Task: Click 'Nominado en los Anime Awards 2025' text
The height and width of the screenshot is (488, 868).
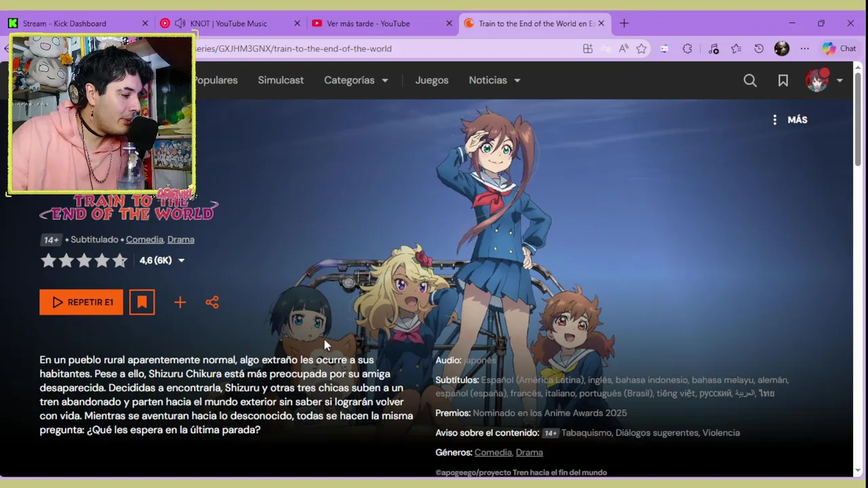Action: [550, 413]
